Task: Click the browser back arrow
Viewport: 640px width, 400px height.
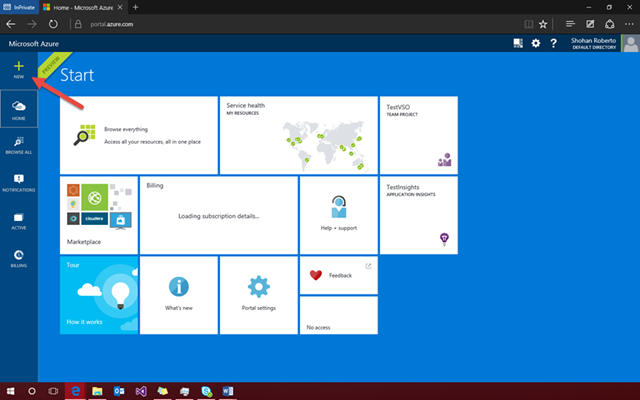Action: click(11, 24)
